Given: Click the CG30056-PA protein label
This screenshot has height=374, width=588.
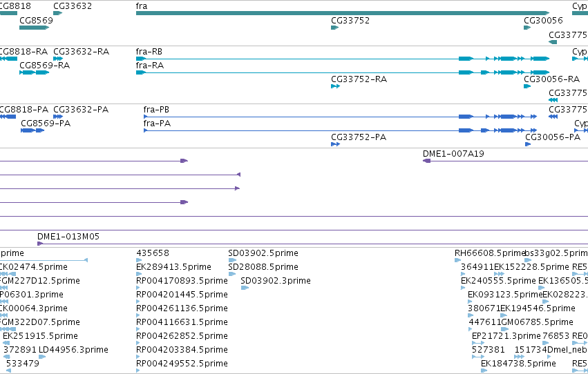Looking at the screenshot, I should coord(553,137).
